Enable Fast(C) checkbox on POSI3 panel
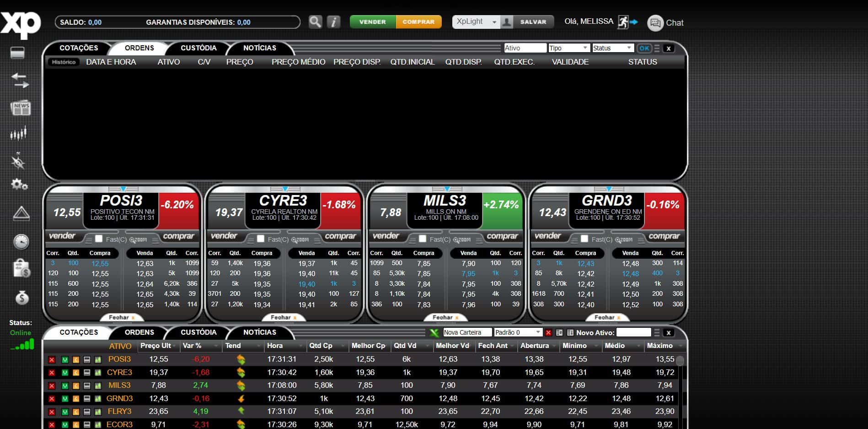 click(99, 239)
